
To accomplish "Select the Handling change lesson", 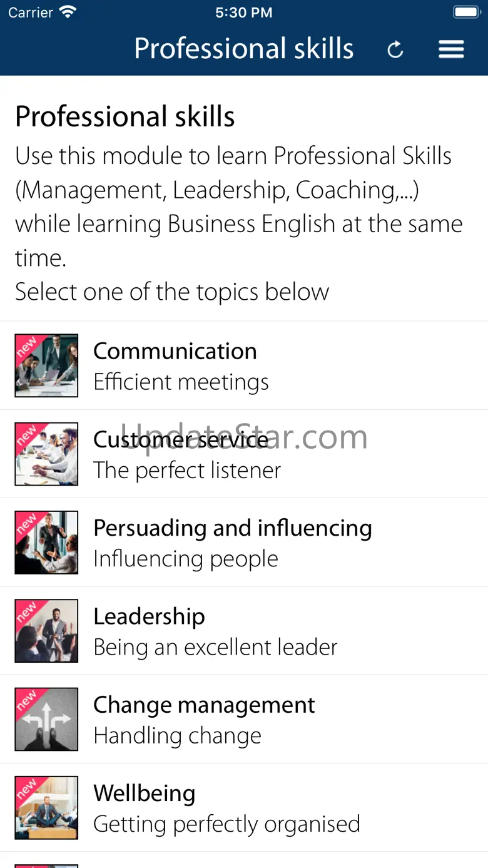I will pos(177,735).
